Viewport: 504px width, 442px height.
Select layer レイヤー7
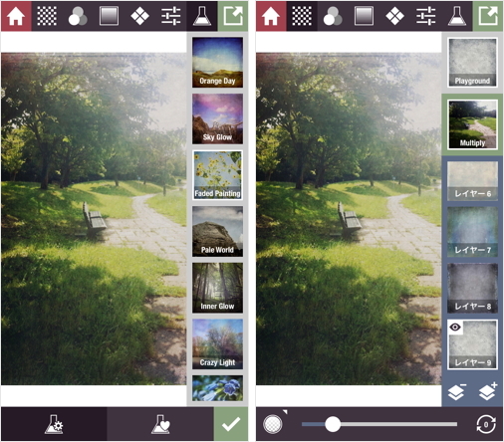pyautogui.click(x=472, y=232)
